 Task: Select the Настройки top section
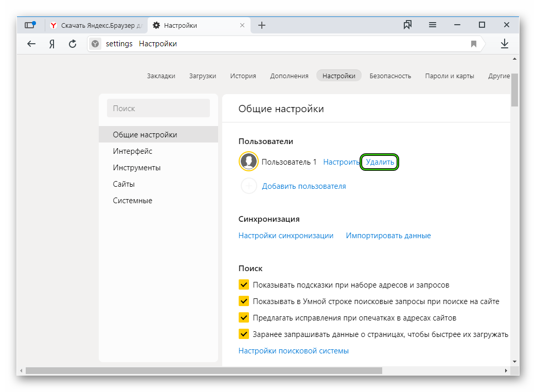pos(339,76)
